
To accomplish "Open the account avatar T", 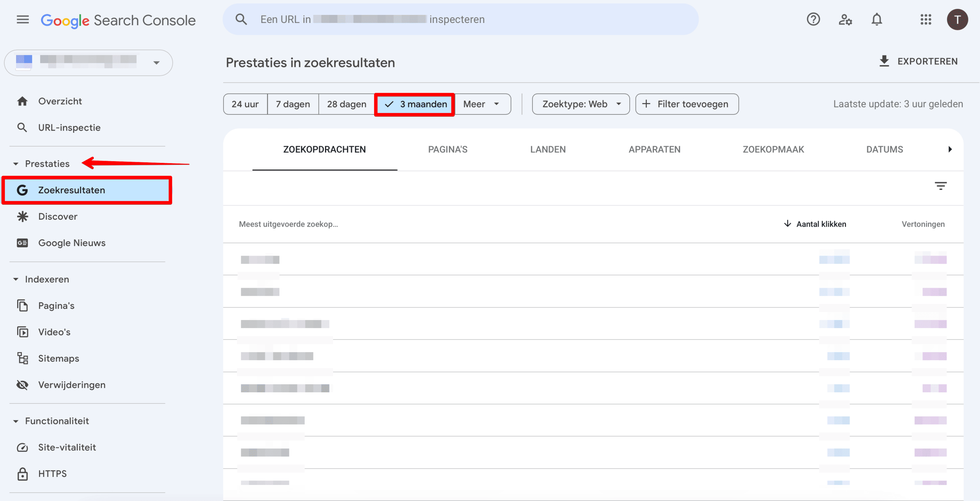I will (957, 20).
